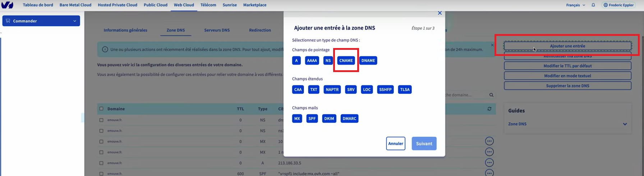This screenshot has height=176, width=644.
Task: Open actions menu for the A record row
Action: [489, 162]
